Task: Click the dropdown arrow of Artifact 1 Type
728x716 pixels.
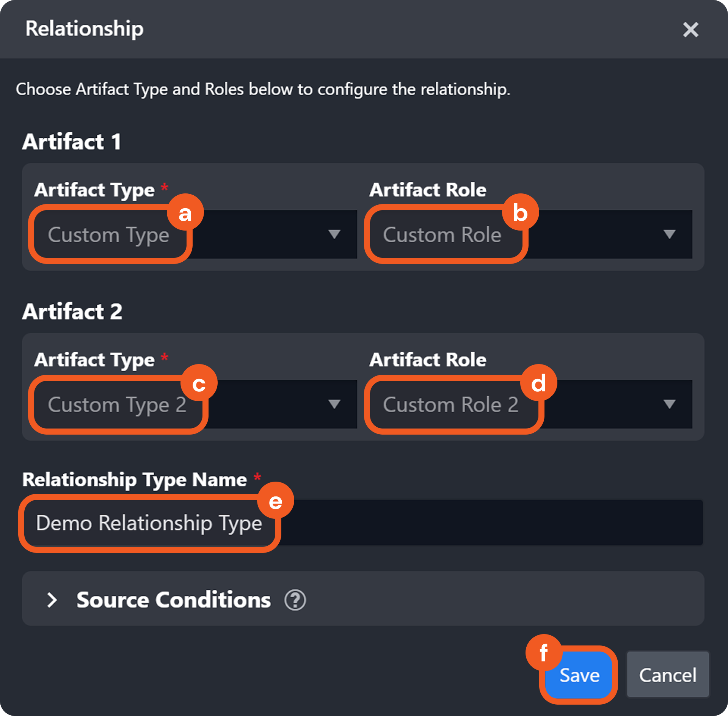Action: tap(334, 234)
